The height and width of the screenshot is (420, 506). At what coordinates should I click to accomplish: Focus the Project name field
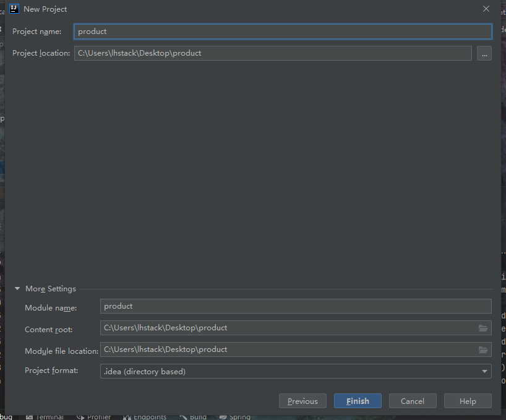point(283,32)
